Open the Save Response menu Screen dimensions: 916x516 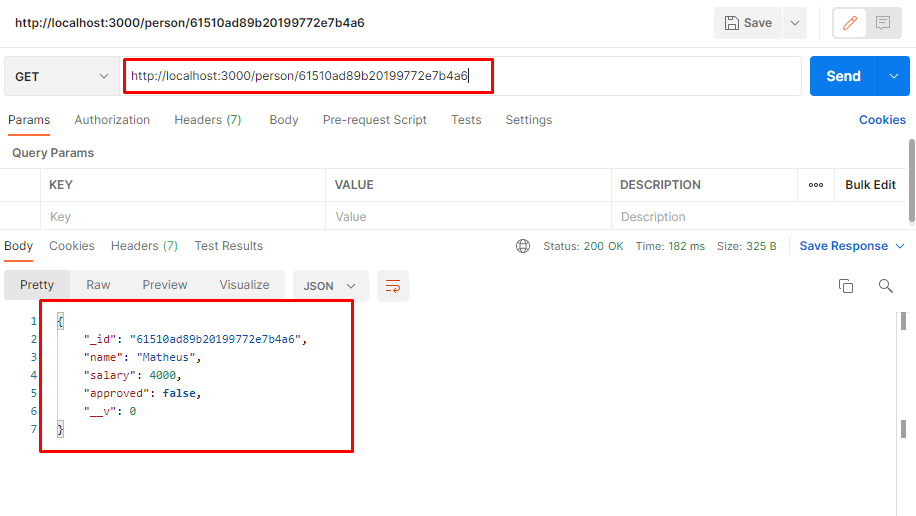(x=852, y=246)
